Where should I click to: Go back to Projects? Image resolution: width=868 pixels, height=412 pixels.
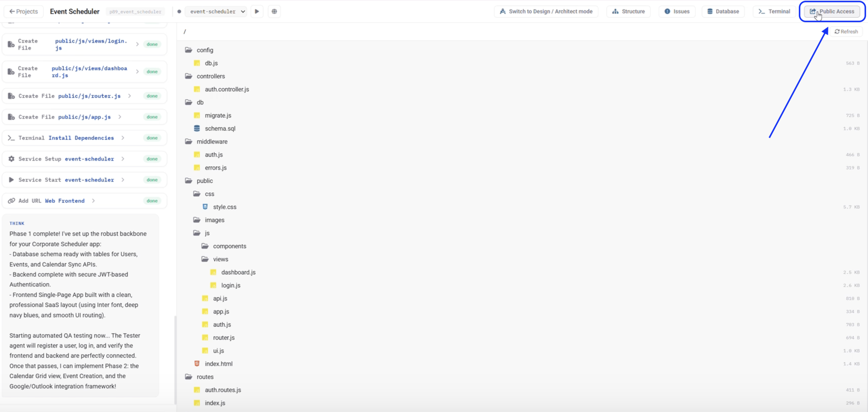(x=23, y=12)
